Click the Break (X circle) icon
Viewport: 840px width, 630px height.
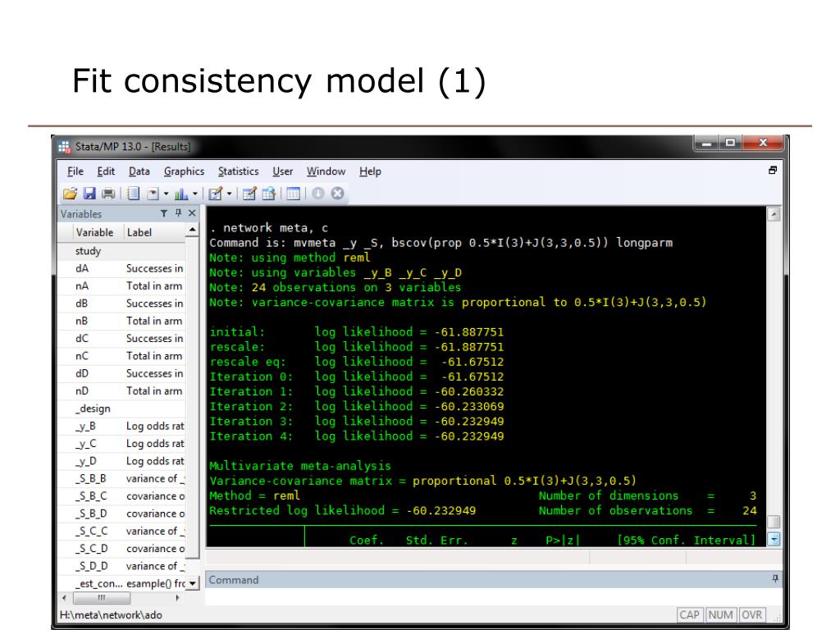pos(337,194)
